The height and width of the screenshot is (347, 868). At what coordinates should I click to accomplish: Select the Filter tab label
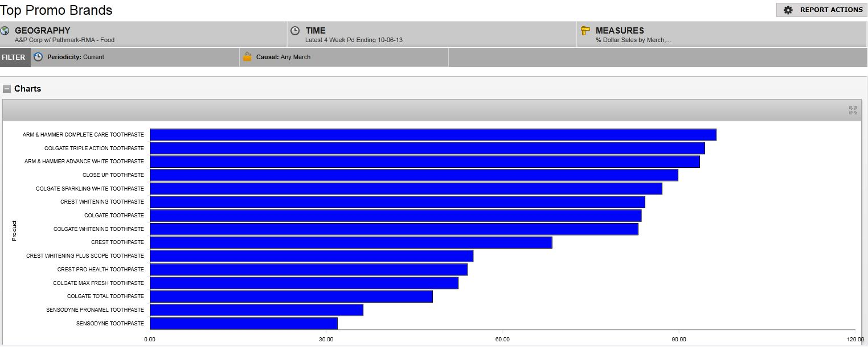pyautogui.click(x=14, y=57)
